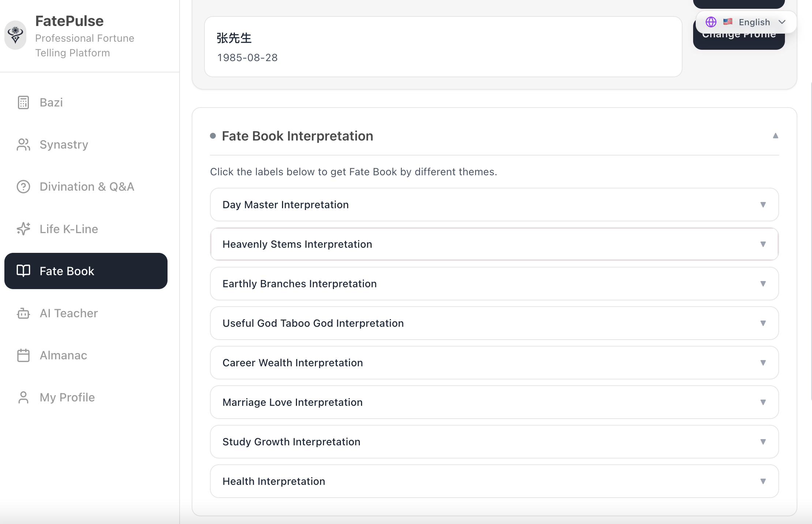
Task: Open the Synastry menu item
Action: [x=64, y=145]
